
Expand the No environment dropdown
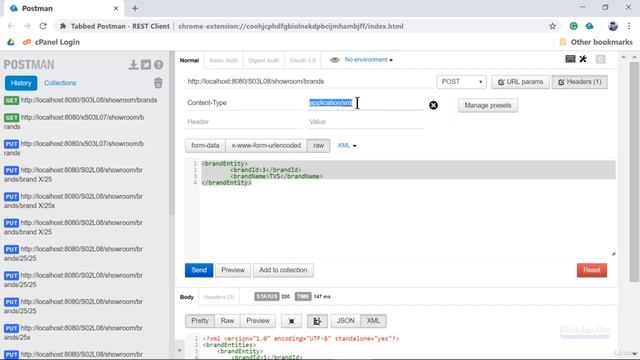(x=369, y=60)
